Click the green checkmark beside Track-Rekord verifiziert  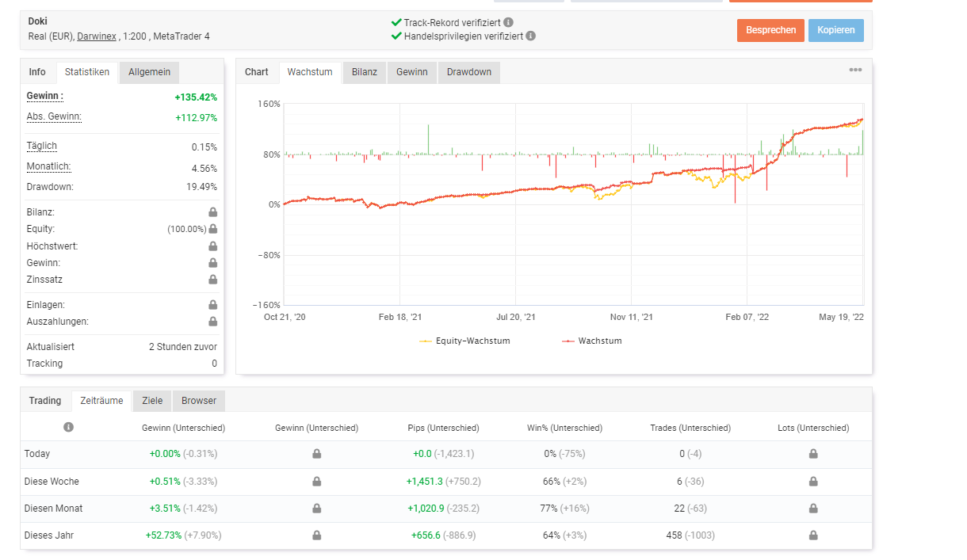pos(396,22)
